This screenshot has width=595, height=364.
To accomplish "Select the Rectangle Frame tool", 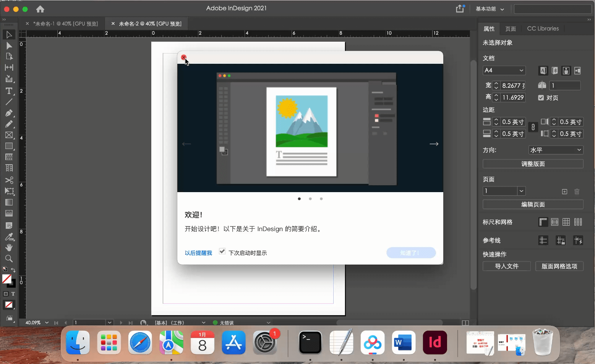I will coord(9,135).
